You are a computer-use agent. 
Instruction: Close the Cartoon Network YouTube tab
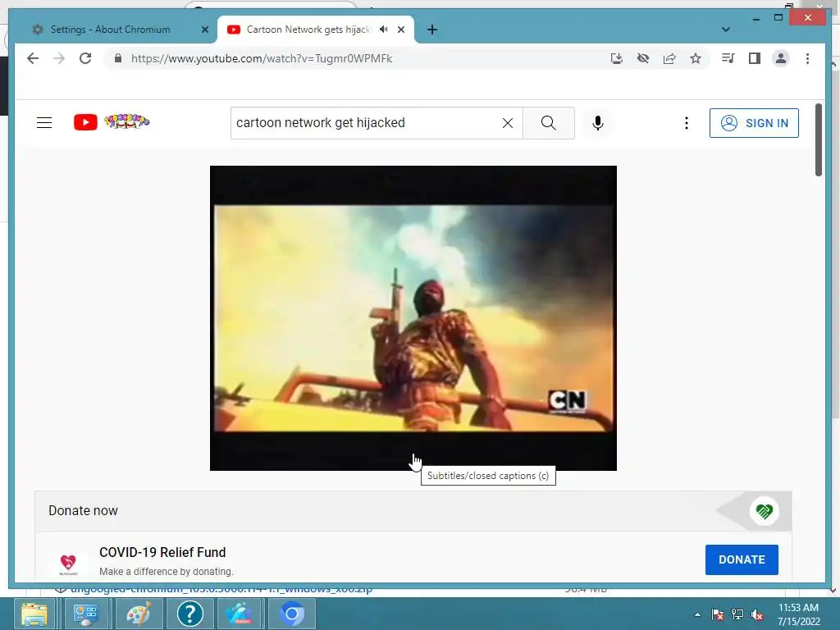[x=401, y=30]
